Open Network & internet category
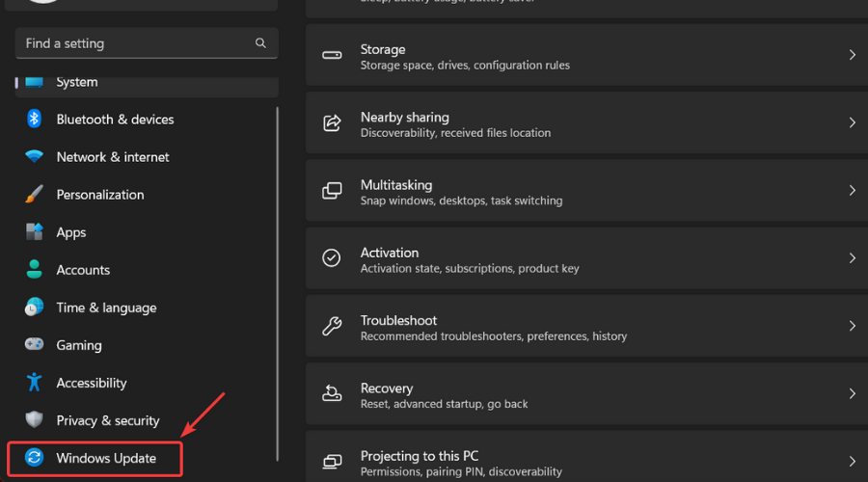Image resolution: width=868 pixels, height=482 pixels. click(113, 157)
